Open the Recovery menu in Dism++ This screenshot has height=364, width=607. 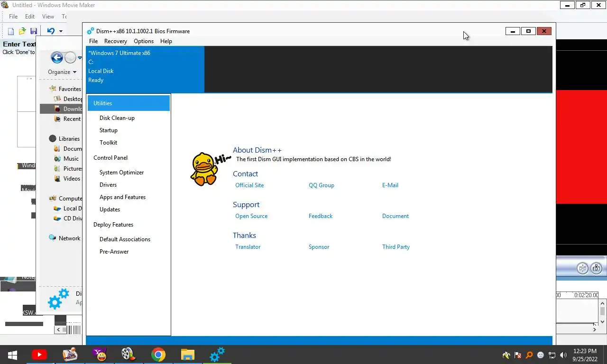click(116, 41)
